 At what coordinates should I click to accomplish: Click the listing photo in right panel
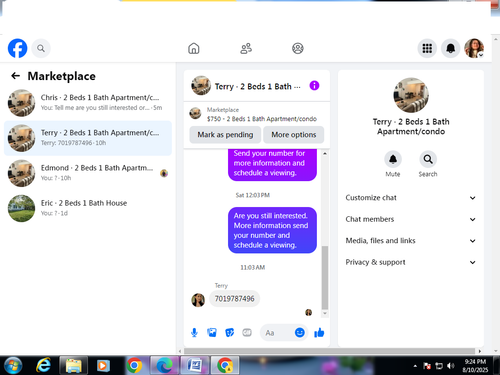pyautogui.click(x=411, y=95)
